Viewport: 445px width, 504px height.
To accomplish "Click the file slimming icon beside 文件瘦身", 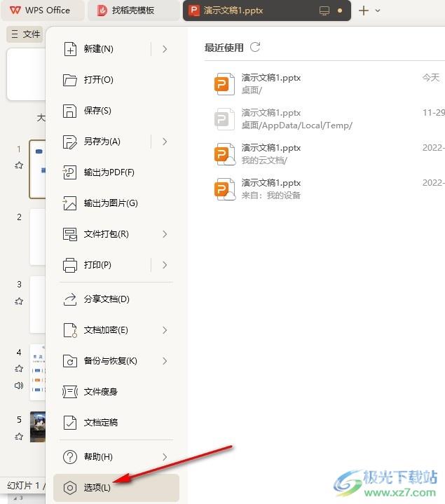I will [69, 392].
